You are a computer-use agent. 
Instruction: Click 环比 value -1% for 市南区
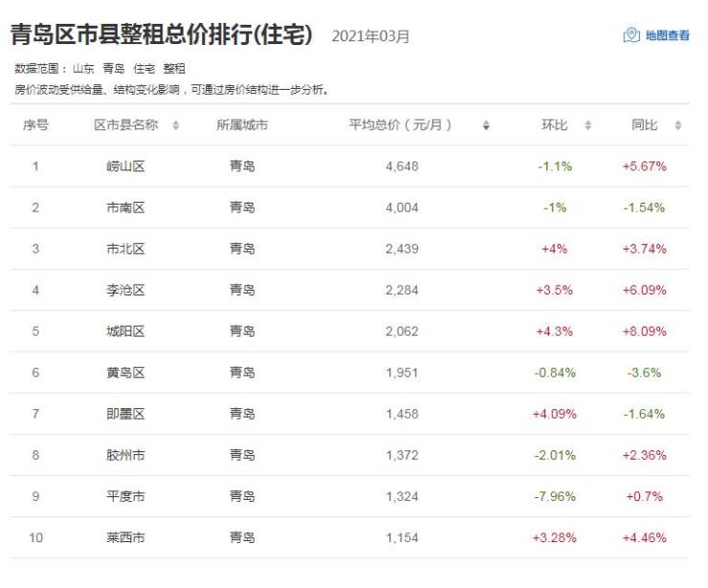(x=555, y=207)
